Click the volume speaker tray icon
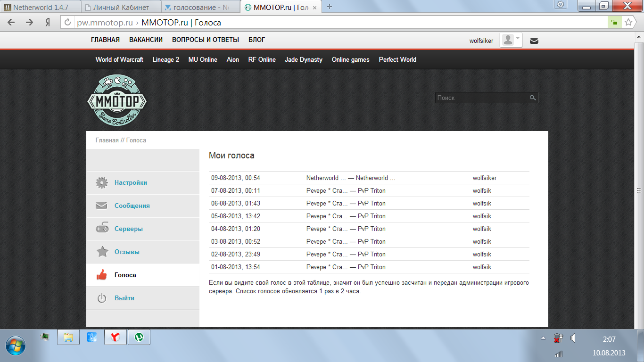The height and width of the screenshot is (362, 644). (x=573, y=338)
